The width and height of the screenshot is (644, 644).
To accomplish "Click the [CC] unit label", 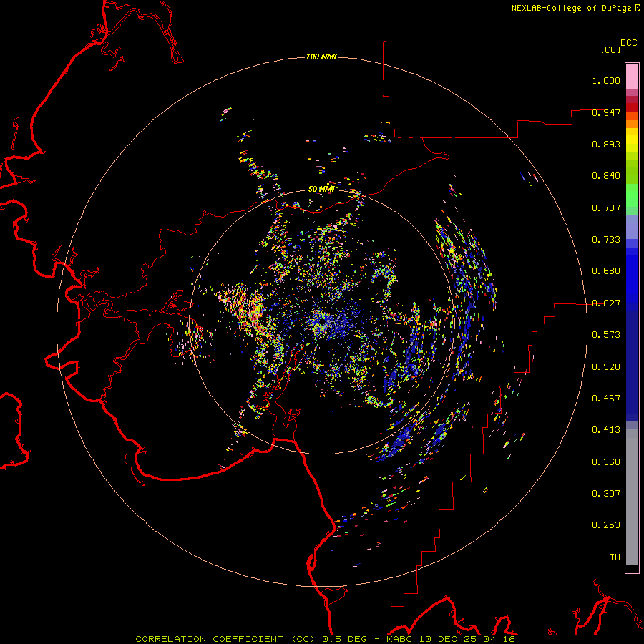I will click(610, 49).
